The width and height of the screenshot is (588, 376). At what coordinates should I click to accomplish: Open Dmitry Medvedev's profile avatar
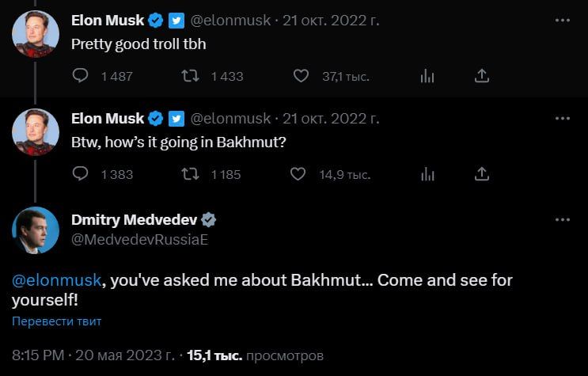(36, 230)
